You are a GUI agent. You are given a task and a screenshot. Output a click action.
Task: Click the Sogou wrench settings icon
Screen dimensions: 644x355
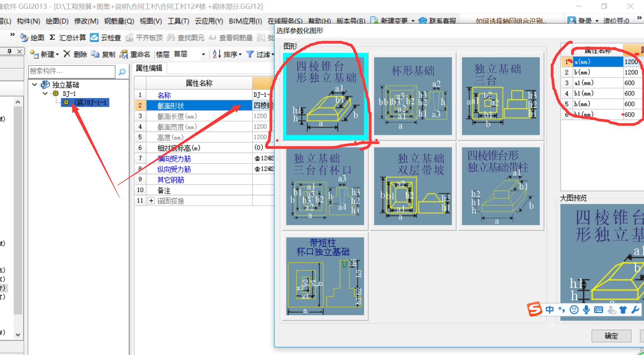(x=635, y=309)
